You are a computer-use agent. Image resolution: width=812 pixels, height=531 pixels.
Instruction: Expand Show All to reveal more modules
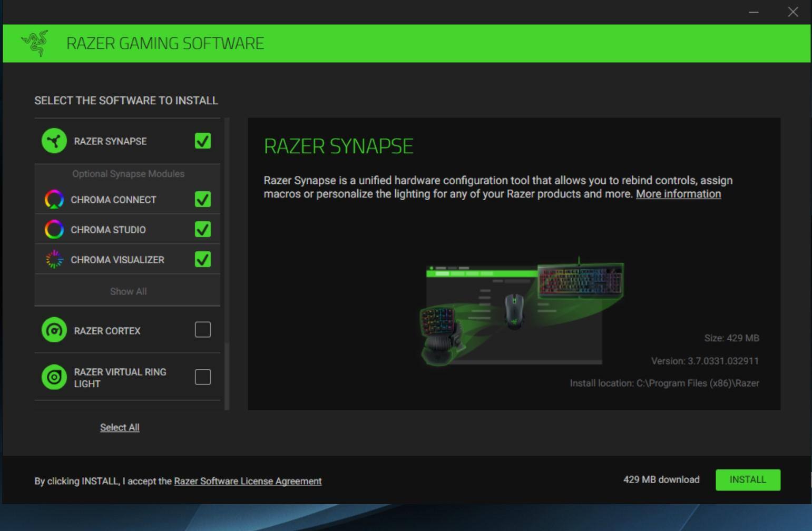(128, 290)
